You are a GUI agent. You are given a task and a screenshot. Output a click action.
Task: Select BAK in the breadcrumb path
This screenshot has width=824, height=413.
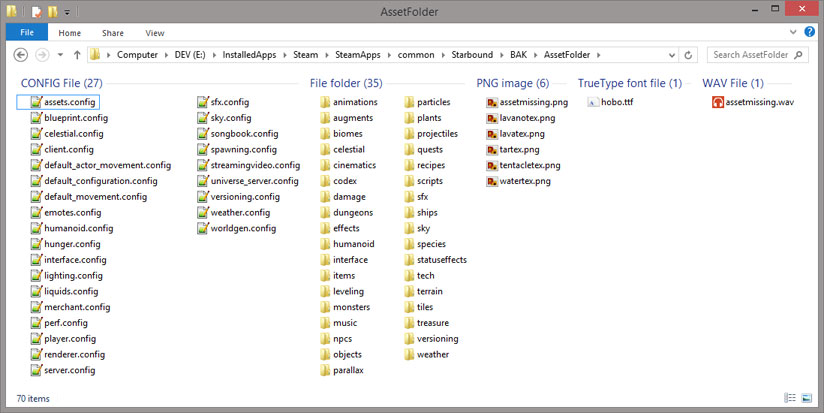click(x=518, y=55)
